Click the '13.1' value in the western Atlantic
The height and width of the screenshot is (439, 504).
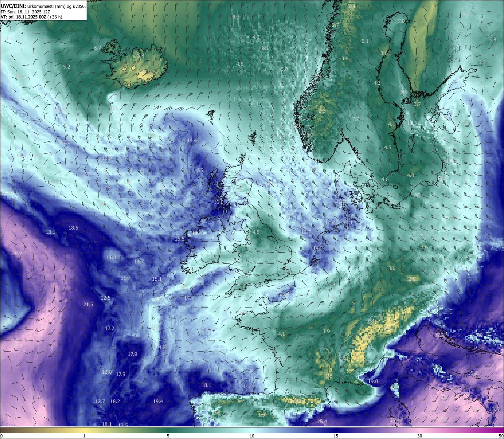[x=50, y=232]
